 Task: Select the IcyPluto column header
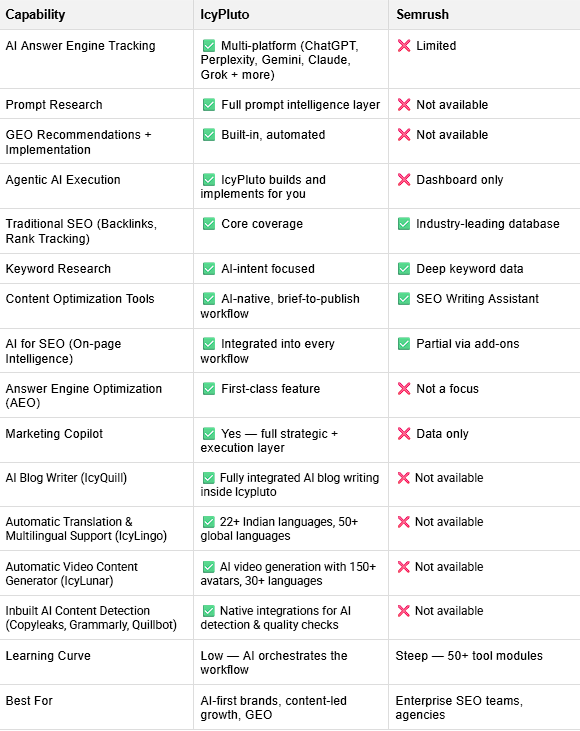[x=225, y=14]
